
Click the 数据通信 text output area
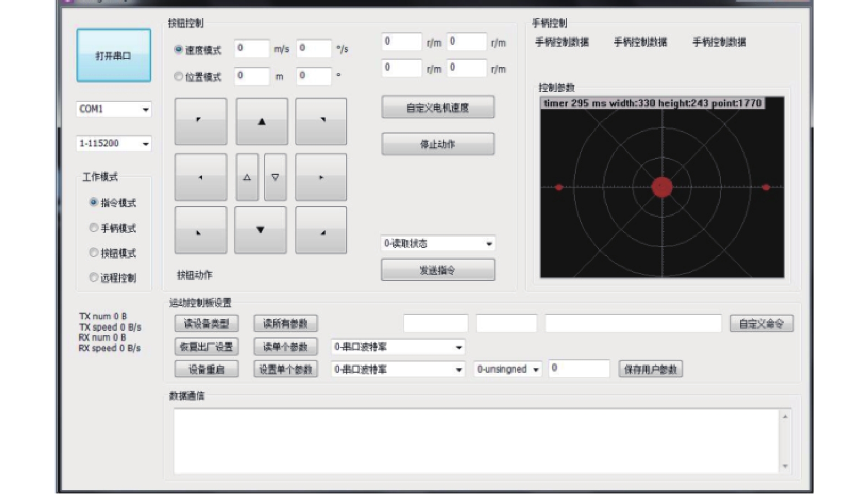click(477, 440)
